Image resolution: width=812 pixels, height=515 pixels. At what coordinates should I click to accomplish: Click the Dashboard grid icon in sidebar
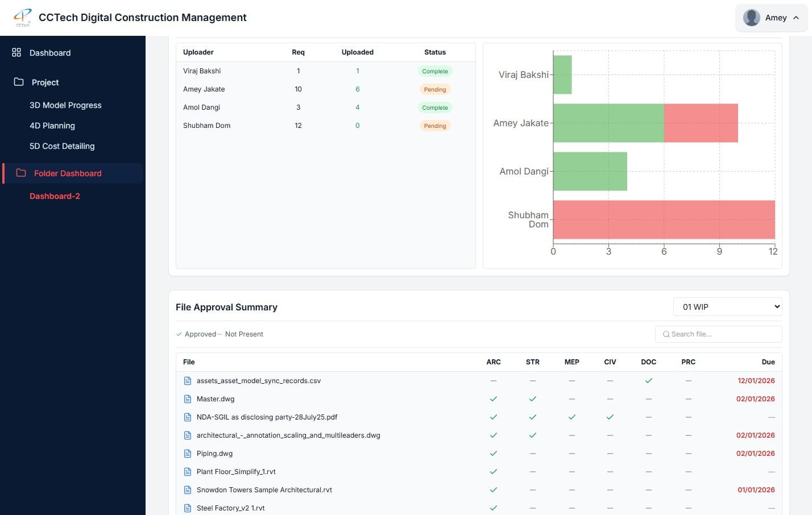tap(16, 52)
